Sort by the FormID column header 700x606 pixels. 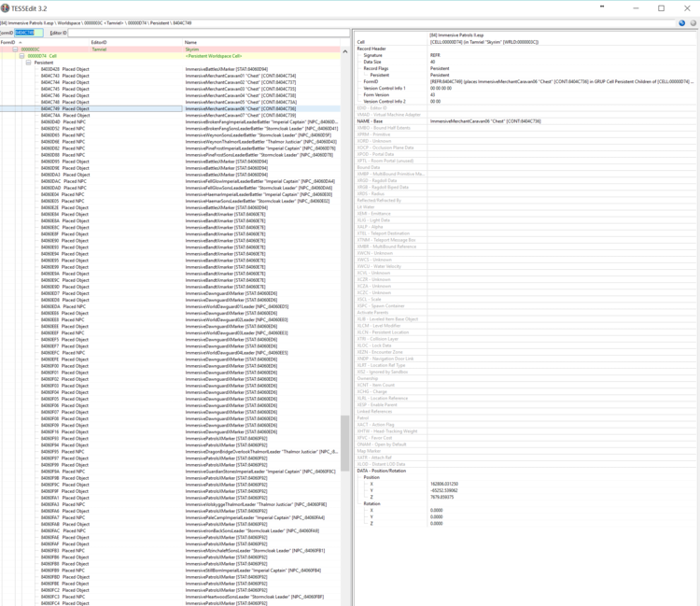click(x=45, y=42)
